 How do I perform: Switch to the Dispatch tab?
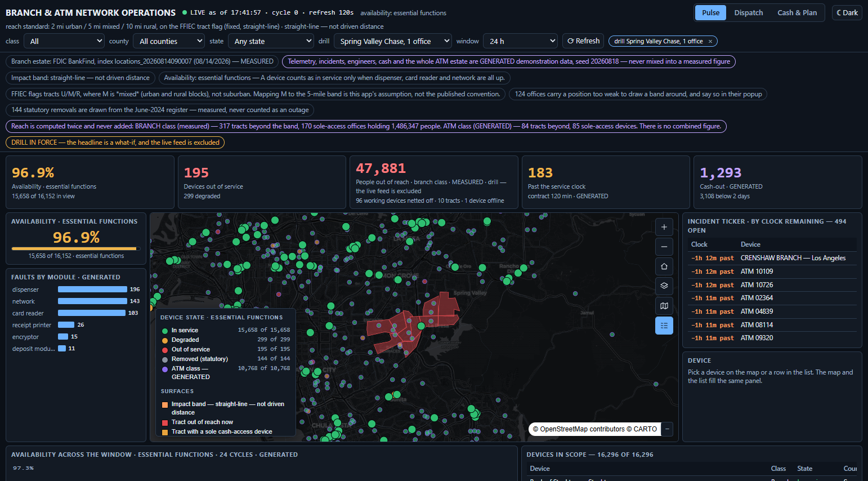749,12
